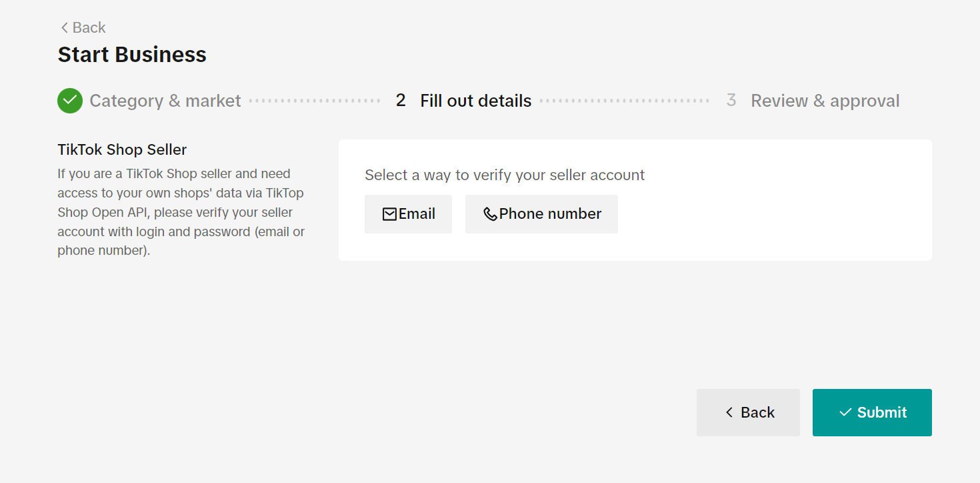Open the Category & market step

tap(165, 101)
